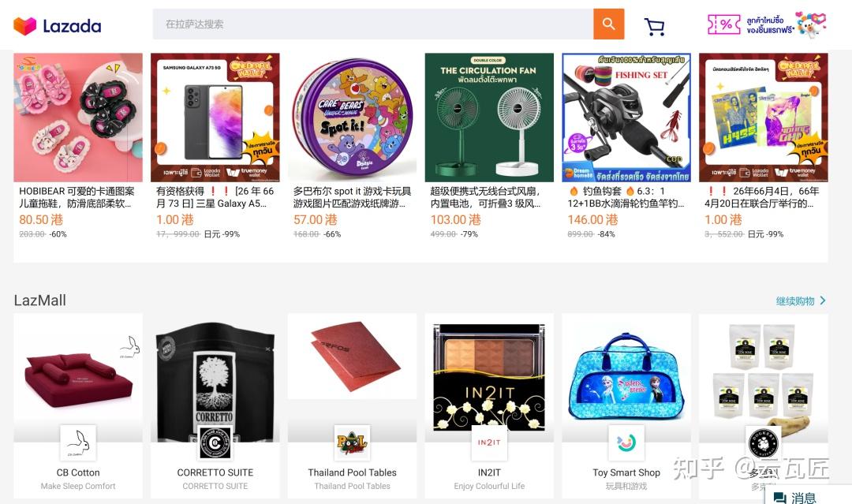Click the 146.00 fishing set price

point(592,220)
